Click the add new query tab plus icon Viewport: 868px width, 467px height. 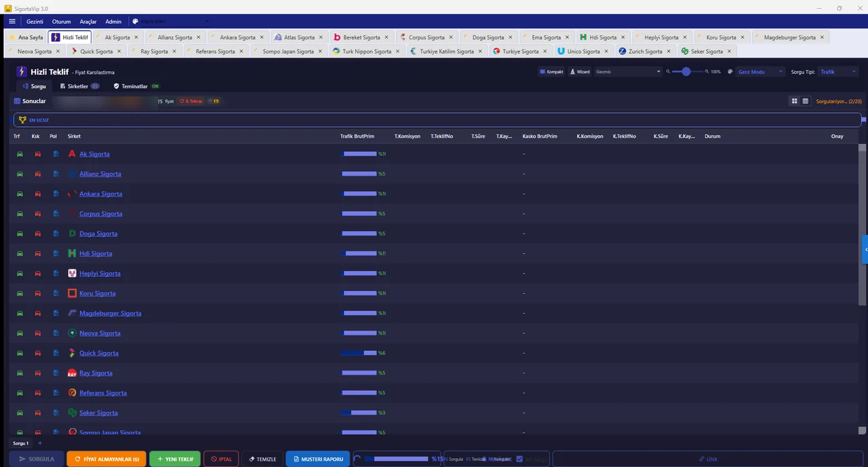(40, 443)
